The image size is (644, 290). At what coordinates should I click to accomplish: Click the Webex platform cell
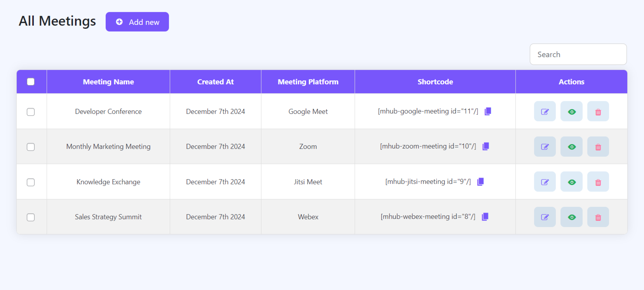click(308, 217)
